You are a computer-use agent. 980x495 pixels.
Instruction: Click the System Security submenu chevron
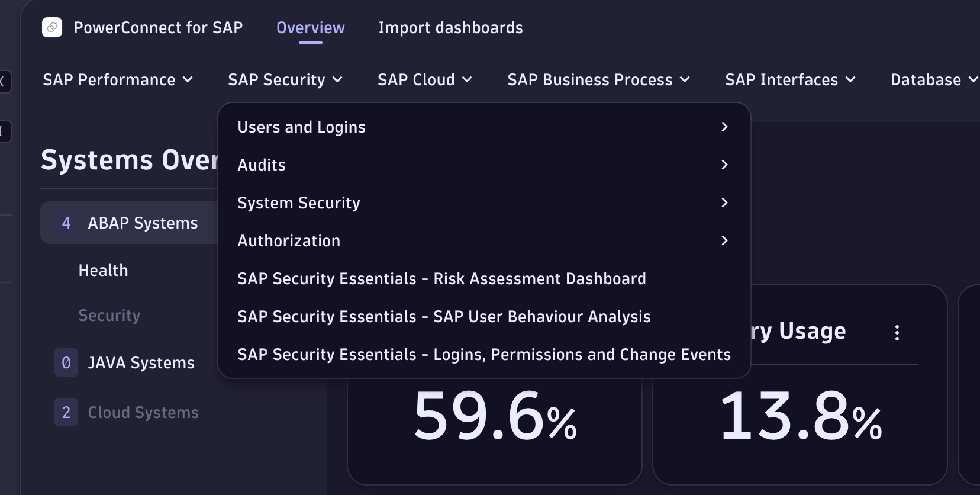point(724,202)
